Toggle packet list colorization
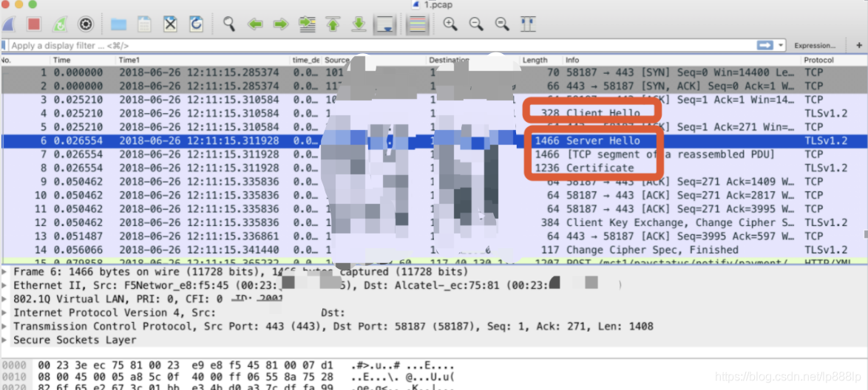The image size is (868, 390). pos(418,24)
